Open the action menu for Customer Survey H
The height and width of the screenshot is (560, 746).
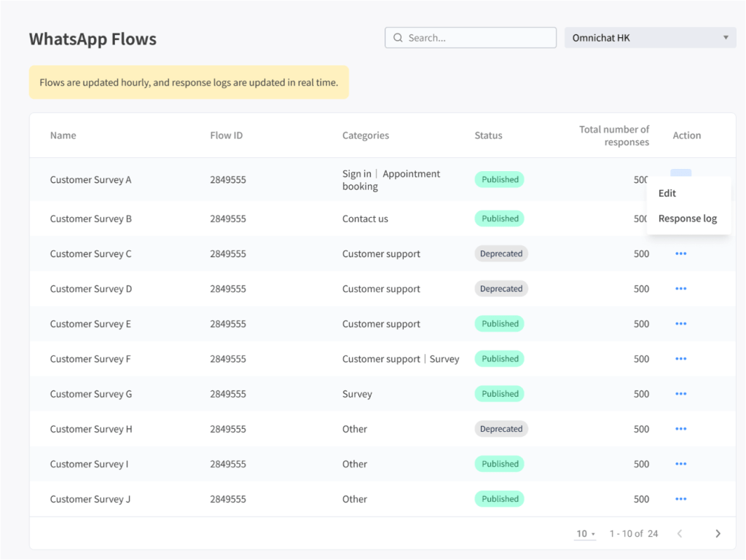pyautogui.click(x=680, y=428)
